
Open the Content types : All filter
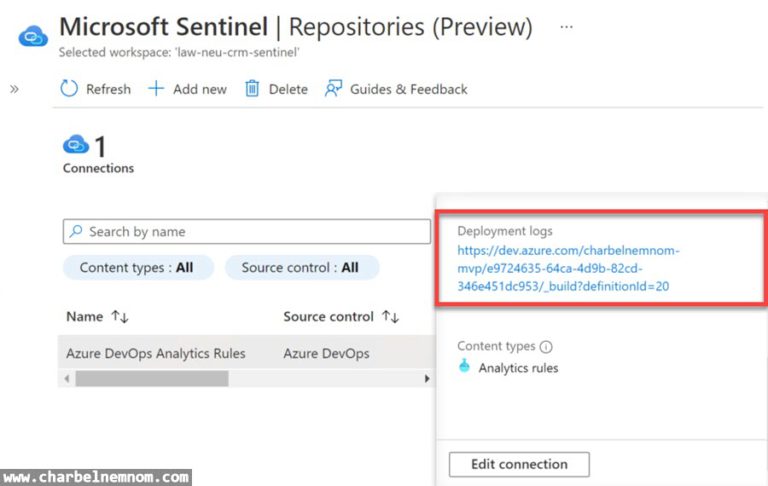point(138,267)
